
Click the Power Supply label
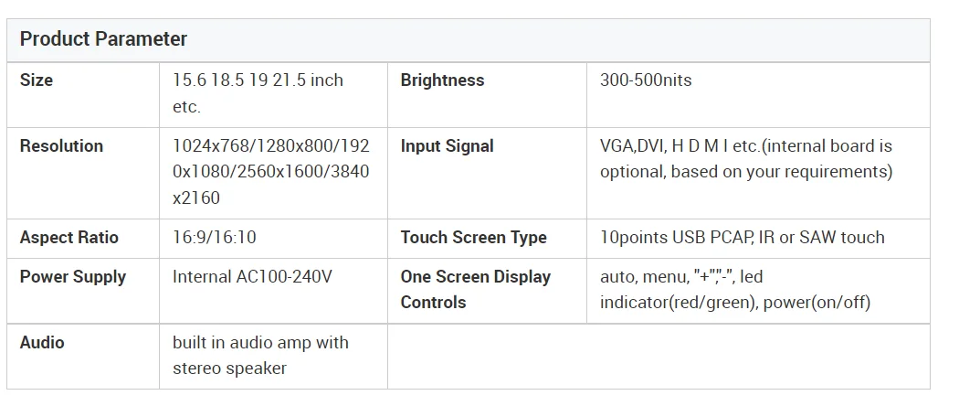click(x=73, y=277)
